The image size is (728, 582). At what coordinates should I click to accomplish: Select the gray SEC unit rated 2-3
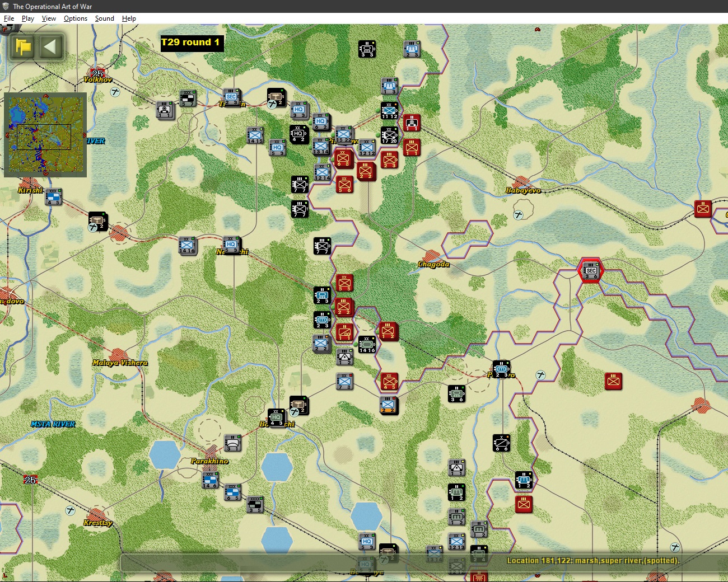point(231,97)
